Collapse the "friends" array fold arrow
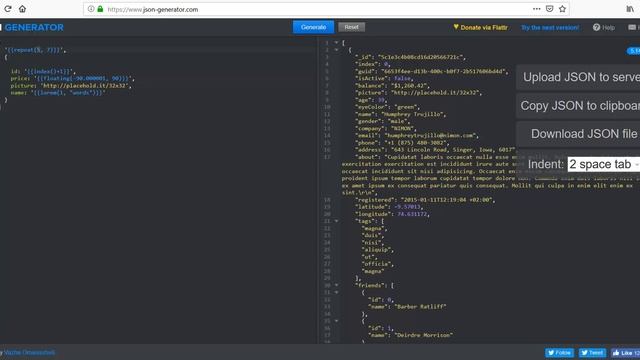Viewport: 640px width, 360px height. click(336, 285)
